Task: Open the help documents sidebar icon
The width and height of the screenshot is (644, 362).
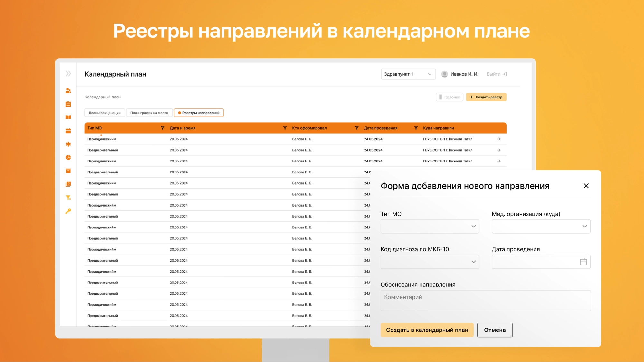Action: tap(68, 184)
